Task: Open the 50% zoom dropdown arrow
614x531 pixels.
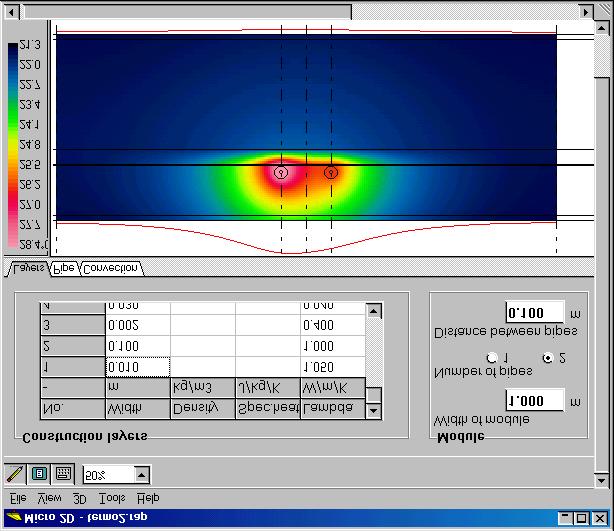Action: [x=142, y=475]
